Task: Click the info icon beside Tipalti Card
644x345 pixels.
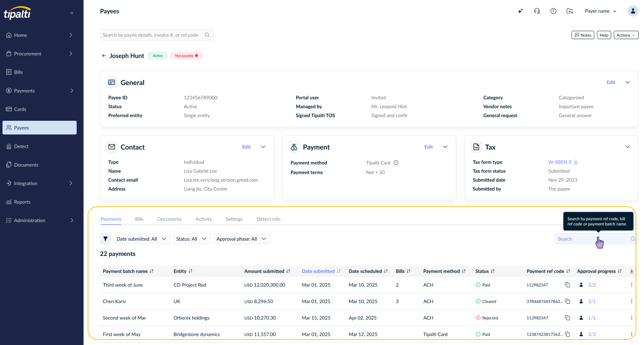Action: 396,163
